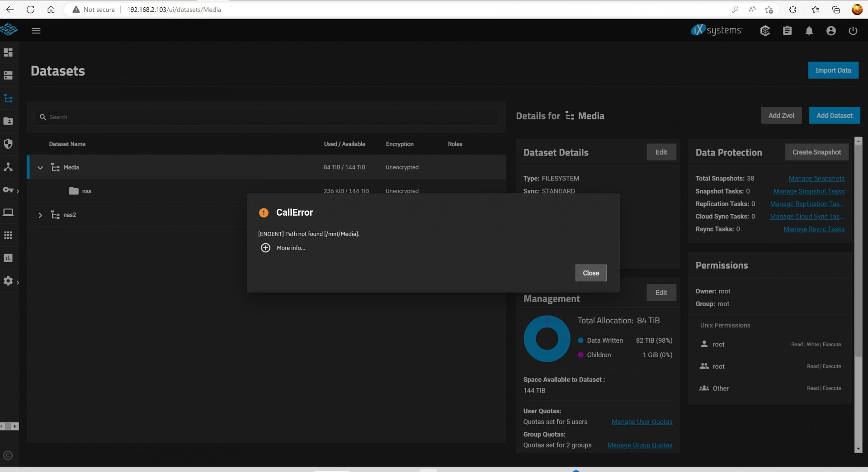This screenshot has width=868, height=472.
Task: Open Manage Snapshot Tasks link
Action: click(x=809, y=191)
